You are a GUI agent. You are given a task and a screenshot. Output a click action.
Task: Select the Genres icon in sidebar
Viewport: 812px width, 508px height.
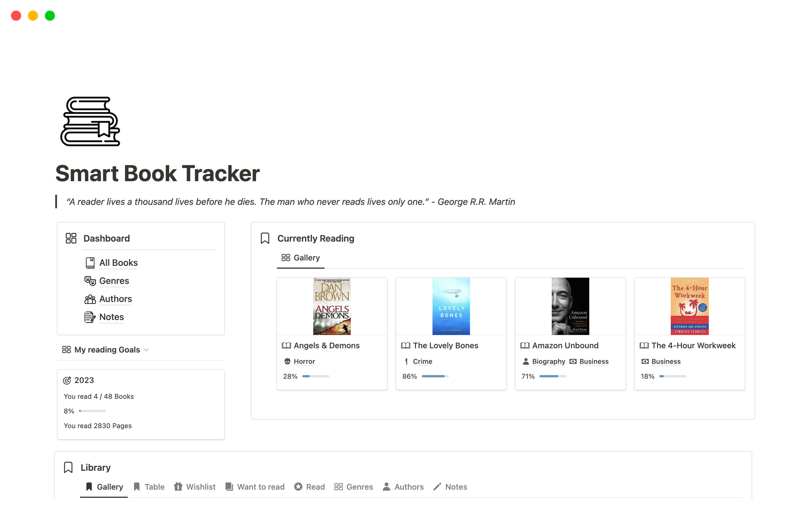(x=90, y=280)
